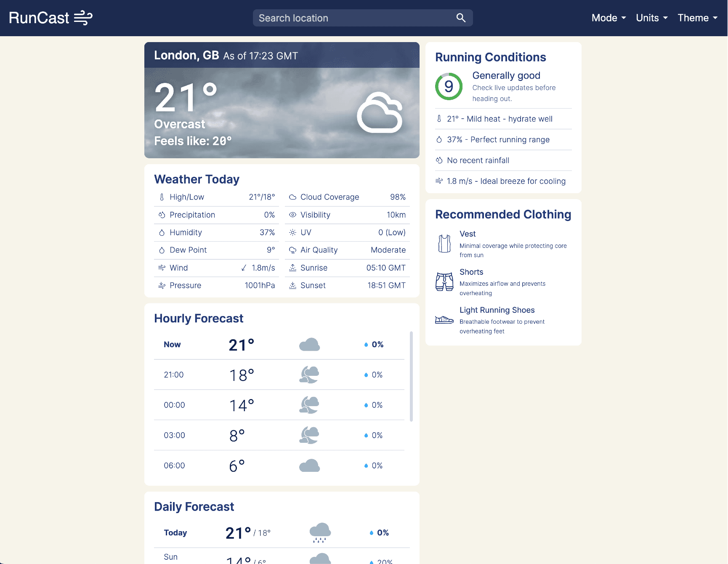Click the wind direction arrow beside 1.8m/s
728x564 pixels.
(244, 268)
